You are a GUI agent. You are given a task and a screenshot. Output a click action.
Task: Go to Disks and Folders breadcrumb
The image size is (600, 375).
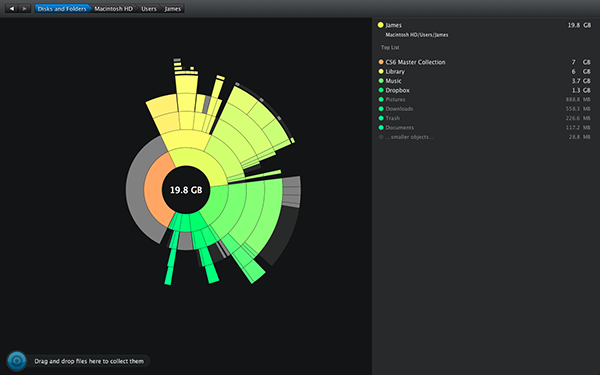62,8
